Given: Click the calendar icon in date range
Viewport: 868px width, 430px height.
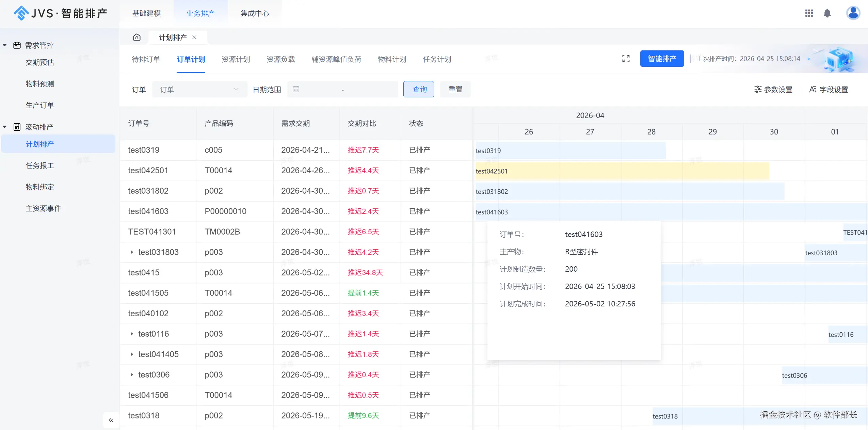Looking at the screenshot, I should tap(296, 89).
